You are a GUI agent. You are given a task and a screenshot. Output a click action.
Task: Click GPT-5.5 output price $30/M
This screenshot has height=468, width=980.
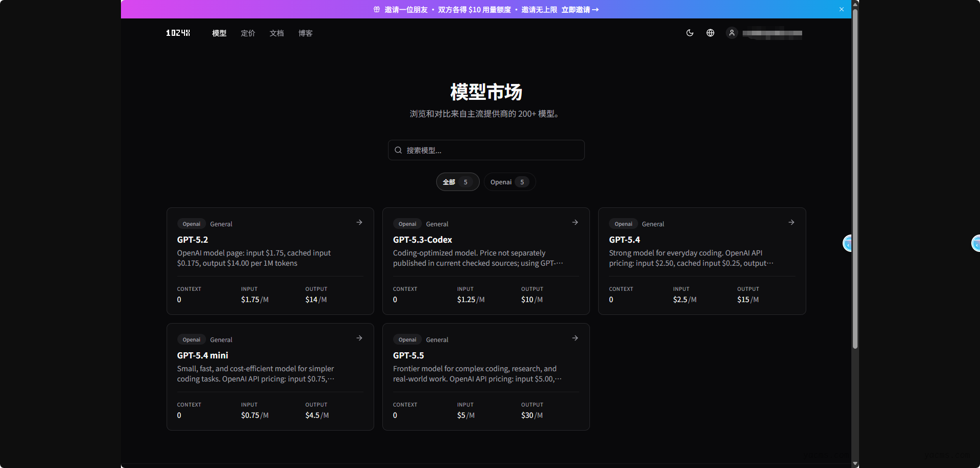click(532, 415)
